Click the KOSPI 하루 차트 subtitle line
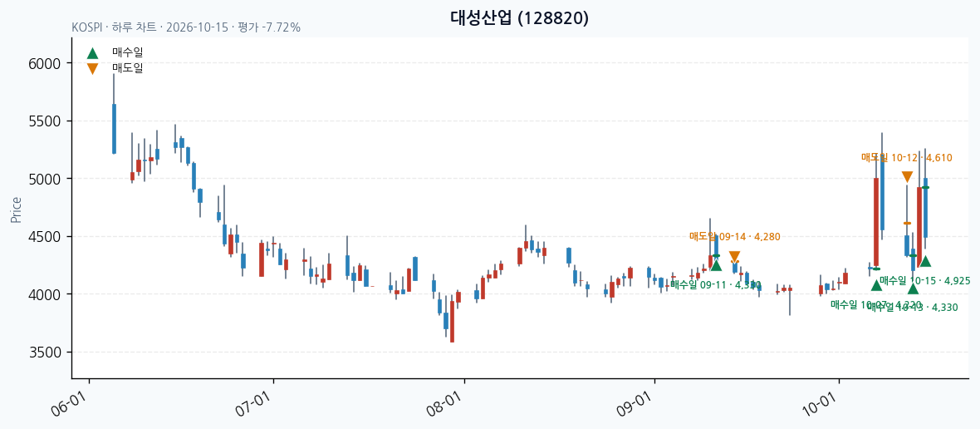 tap(186, 27)
